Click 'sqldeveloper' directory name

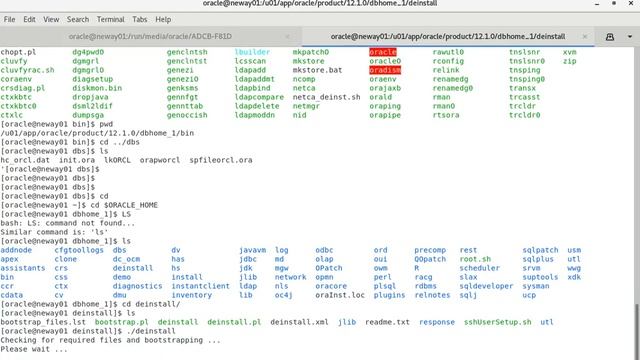(x=487, y=286)
